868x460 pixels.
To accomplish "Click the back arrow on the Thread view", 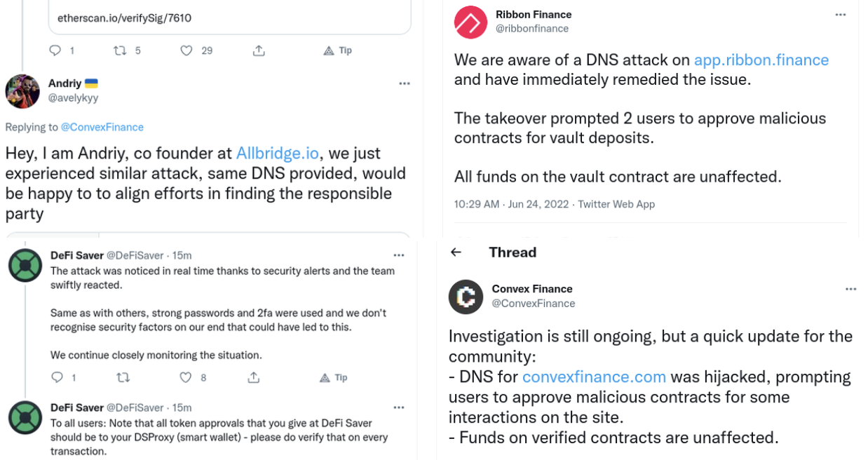I will (457, 252).
